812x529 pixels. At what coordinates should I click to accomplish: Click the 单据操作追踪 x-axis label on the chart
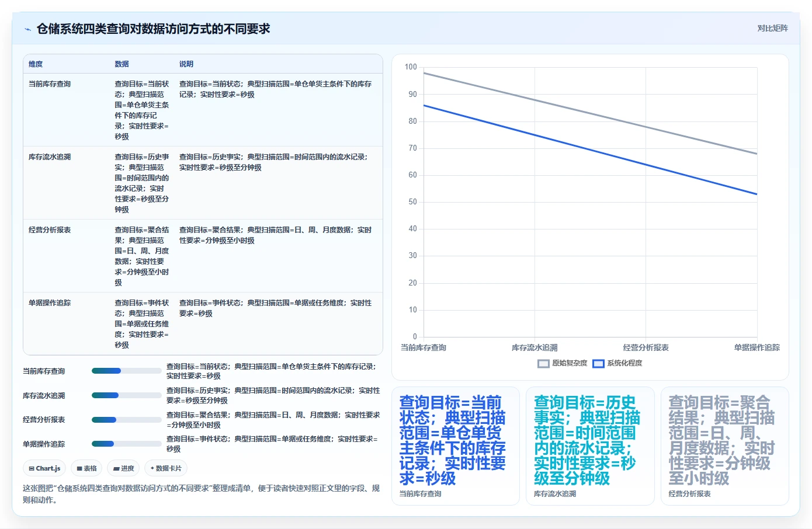click(757, 347)
